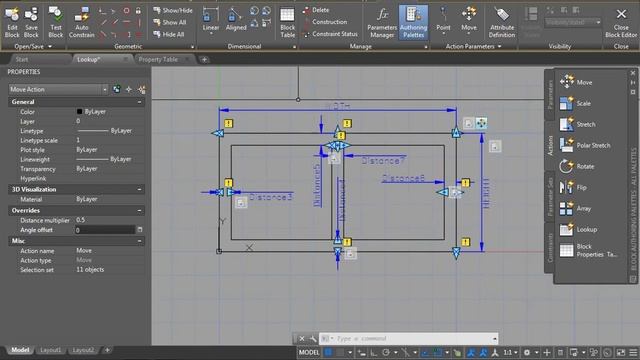This screenshot has width=640, height=360.
Task: Close the Block Editor
Action: [621, 23]
